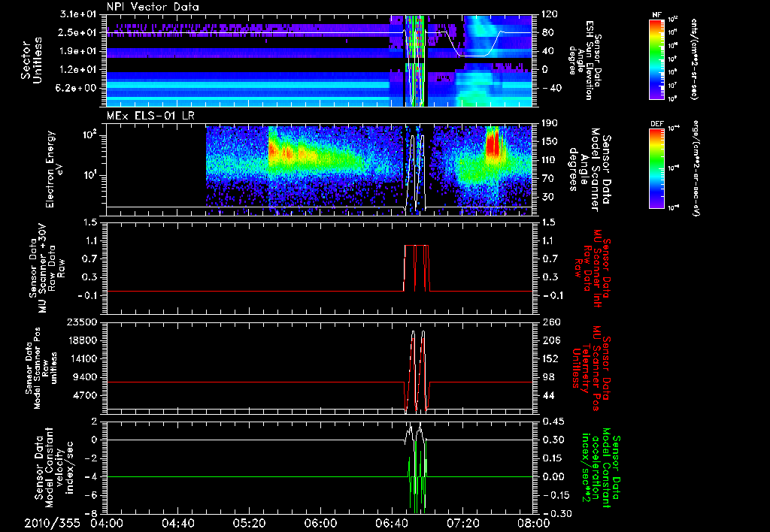Viewport: 770px width, 532px height.
Task: Click the 120 degree sun elevation tick label
Action: tap(550, 14)
